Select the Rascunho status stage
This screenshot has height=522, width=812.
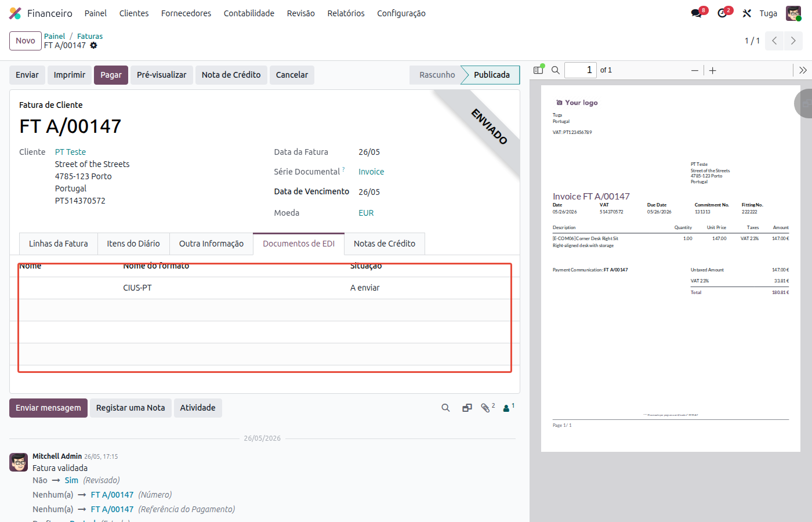(x=437, y=75)
